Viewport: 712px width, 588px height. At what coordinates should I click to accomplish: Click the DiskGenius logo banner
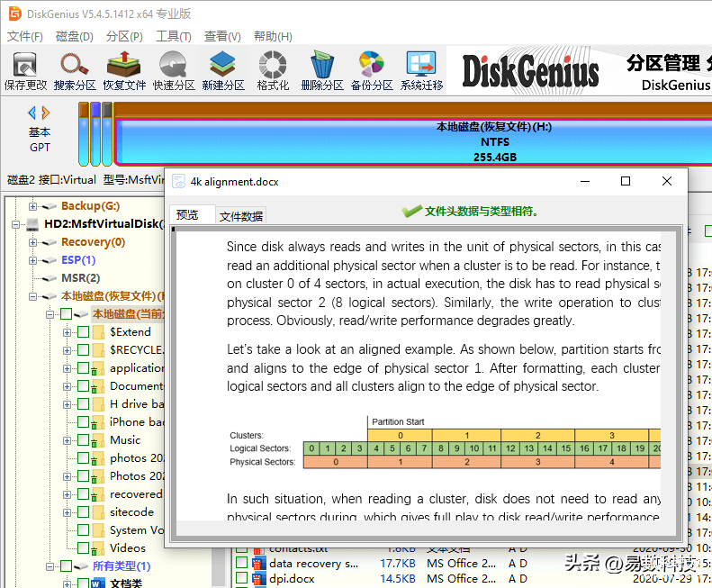(x=530, y=71)
